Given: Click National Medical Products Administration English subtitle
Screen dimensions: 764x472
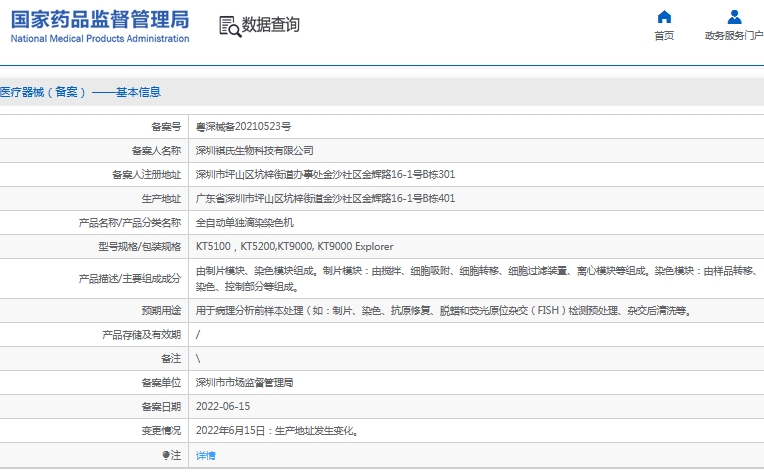Looking at the screenshot, I should click(100, 38).
